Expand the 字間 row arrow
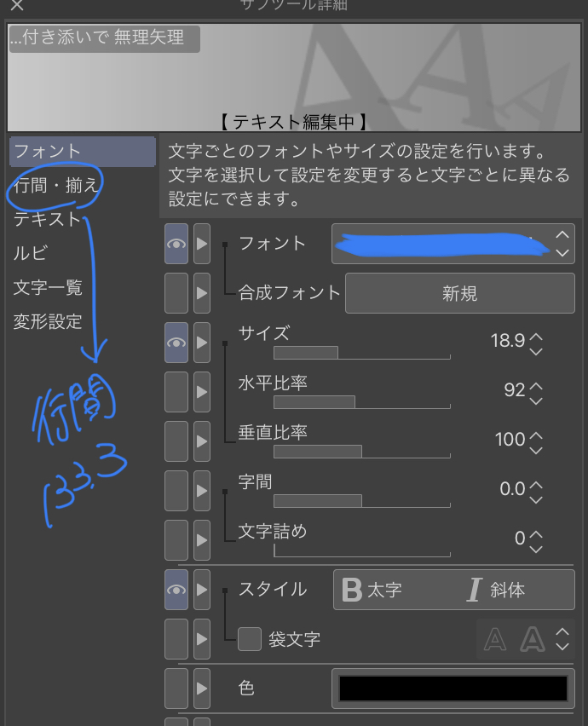The width and height of the screenshot is (588, 726). coord(202,491)
